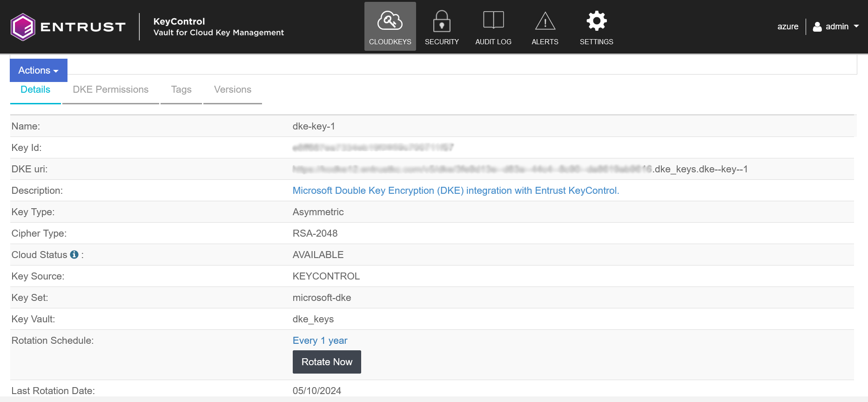
Task: Select the 05/10/2024 last rotation date
Action: pos(316,391)
